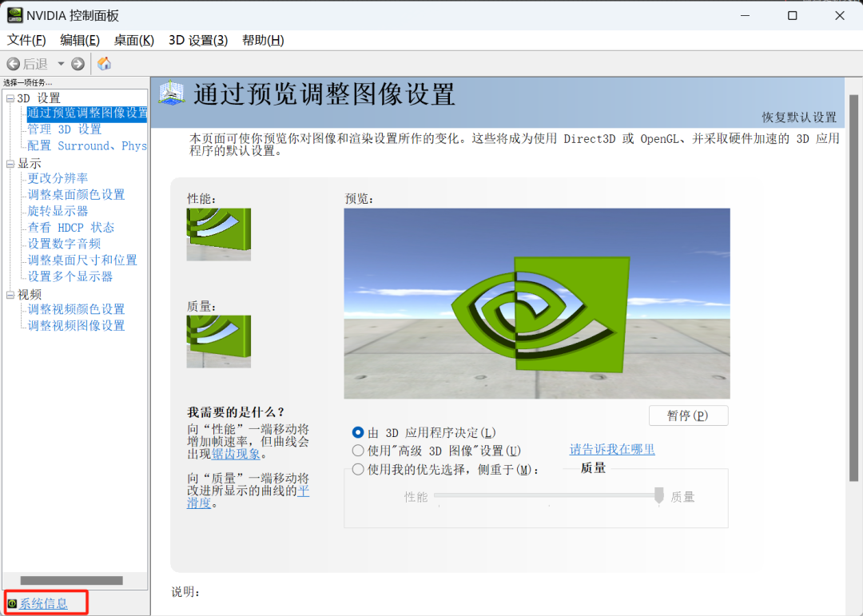Select 使用"高级 3D 图像"设置 radio option
The image size is (863, 616).
coord(358,451)
